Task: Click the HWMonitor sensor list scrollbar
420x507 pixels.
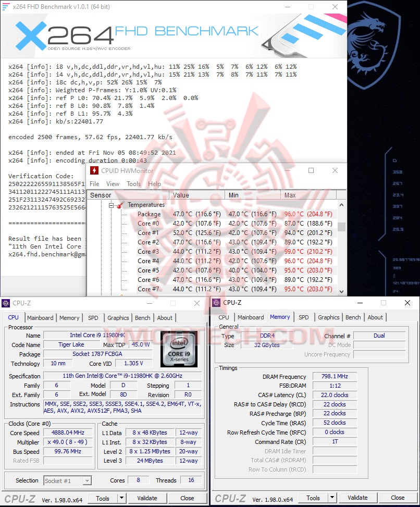Action: pyautogui.click(x=342, y=228)
